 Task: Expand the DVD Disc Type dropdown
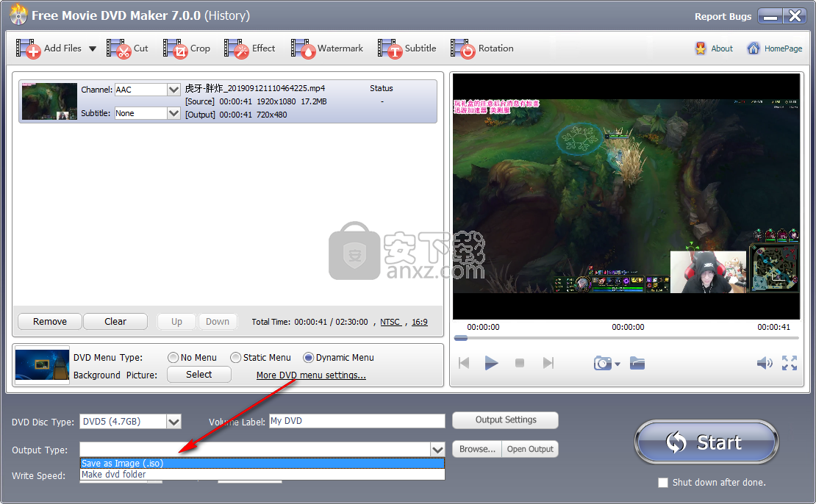[174, 422]
